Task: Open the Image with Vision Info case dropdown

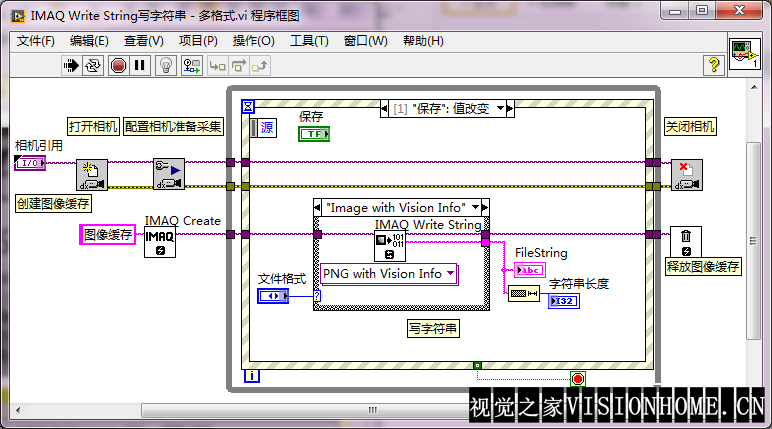Action: pos(475,207)
